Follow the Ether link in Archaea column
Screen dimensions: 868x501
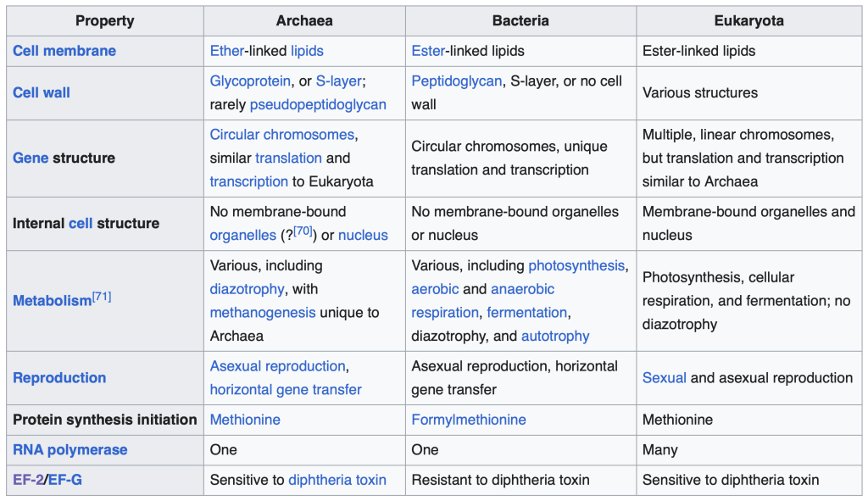226,51
